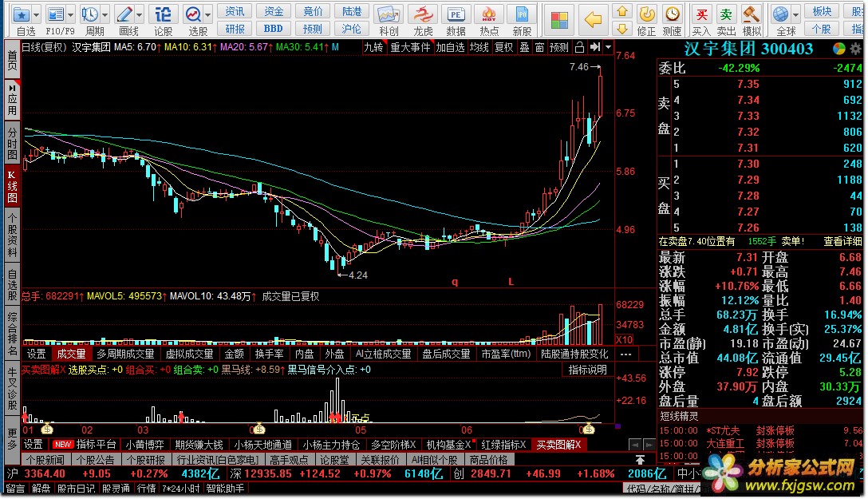Toggle the 预测 forecast option in chart header

click(x=559, y=48)
